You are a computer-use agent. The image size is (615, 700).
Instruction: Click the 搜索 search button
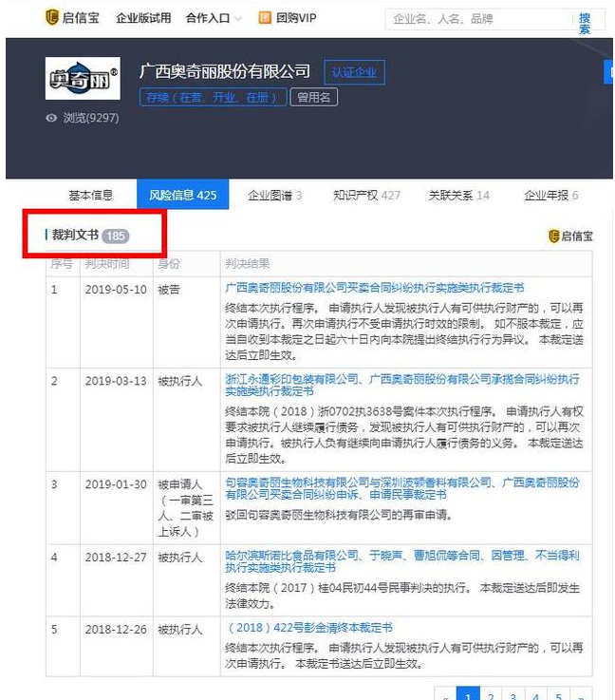[585, 24]
